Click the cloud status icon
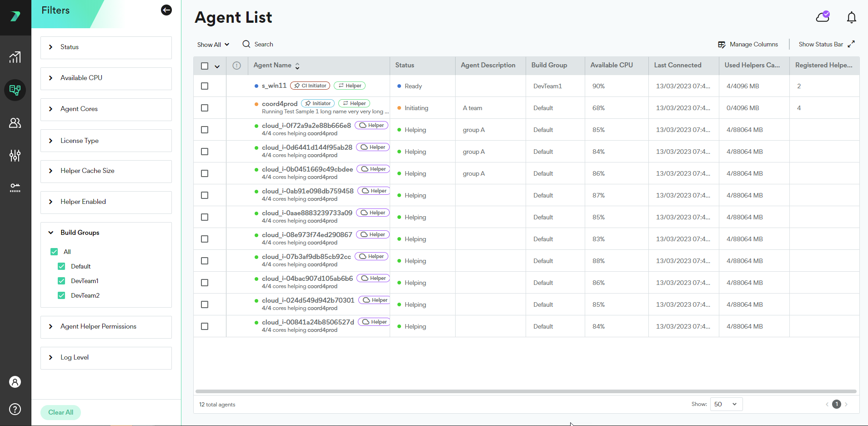 click(x=823, y=17)
